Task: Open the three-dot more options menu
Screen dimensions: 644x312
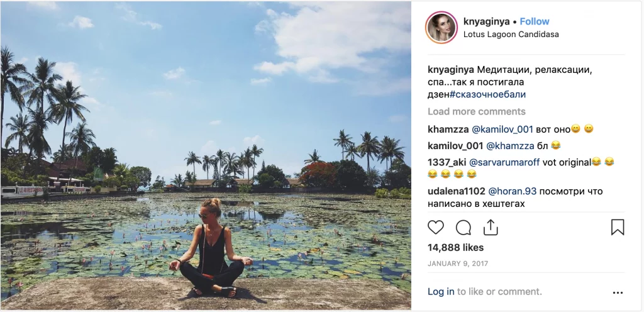Action: 618,292
